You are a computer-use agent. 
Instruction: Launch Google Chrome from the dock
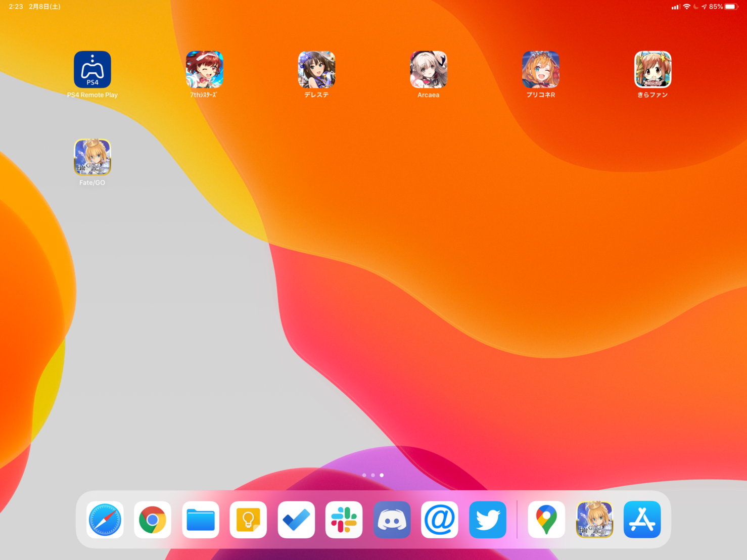(153, 520)
